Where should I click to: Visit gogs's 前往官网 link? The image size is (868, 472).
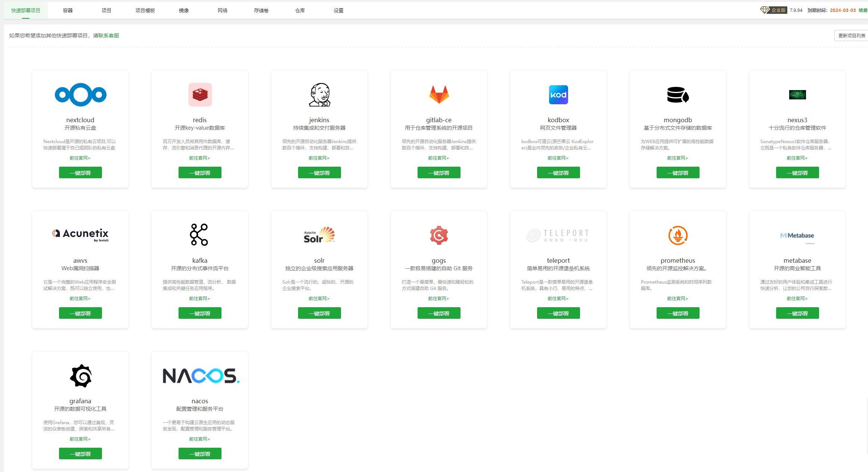[x=438, y=299]
